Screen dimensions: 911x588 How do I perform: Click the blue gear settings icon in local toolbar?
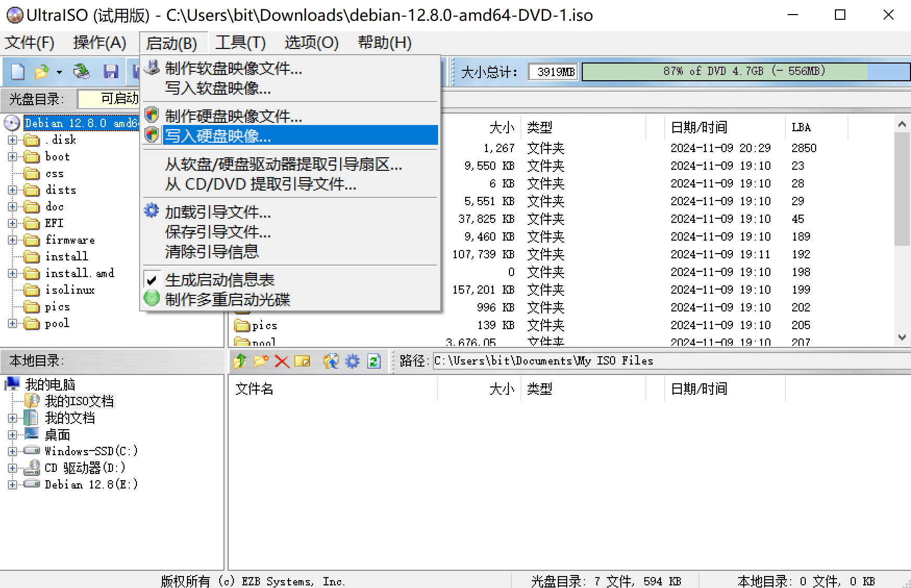coord(353,361)
